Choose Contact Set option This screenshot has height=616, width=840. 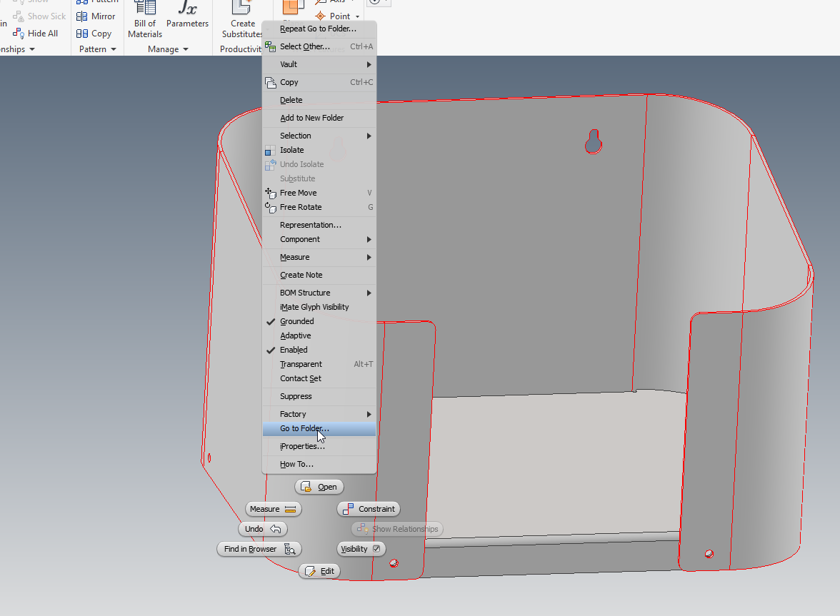pos(319,378)
